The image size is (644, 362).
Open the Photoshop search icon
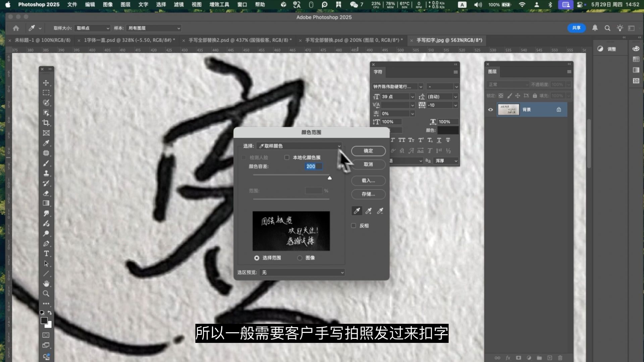pos(607,28)
